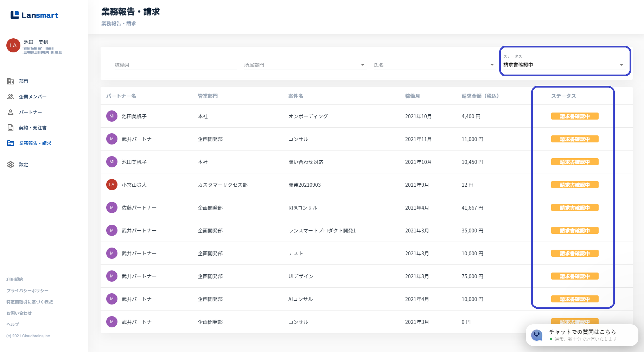Click the 請求書確認中 badge for オンボーディング
The width and height of the screenshot is (644, 352).
tap(574, 116)
